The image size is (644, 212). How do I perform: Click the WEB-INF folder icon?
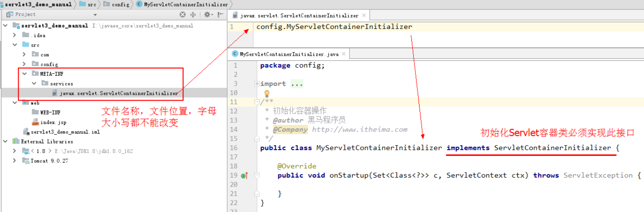click(x=35, y=112)
